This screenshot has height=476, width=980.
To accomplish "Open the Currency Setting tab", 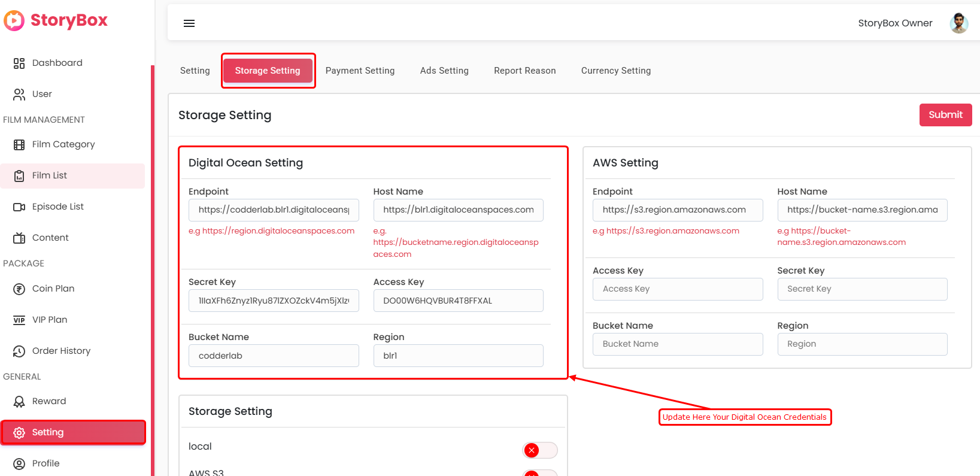I will tap(615, 71).
